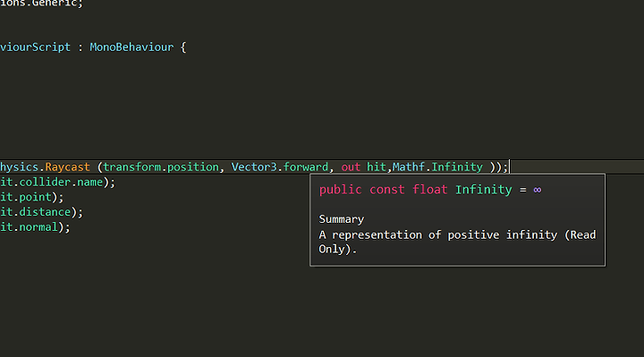Click the point property line

click(31, 197)
